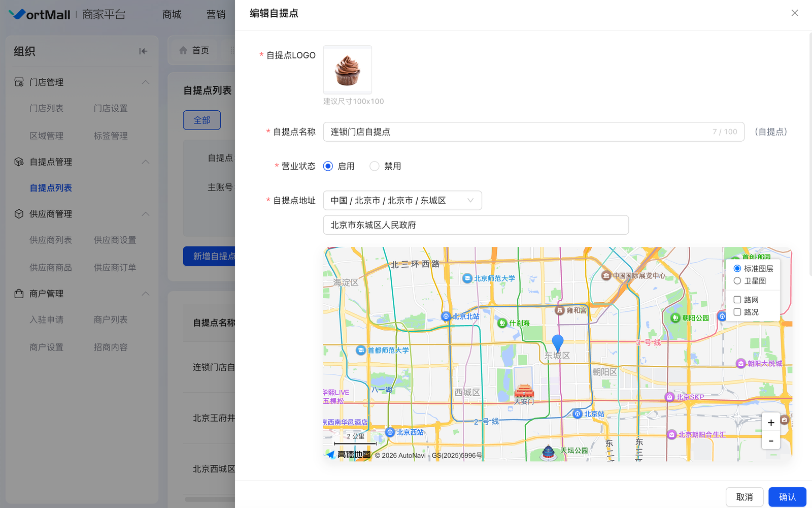Zoom out the map with minus button

[770, 441]
